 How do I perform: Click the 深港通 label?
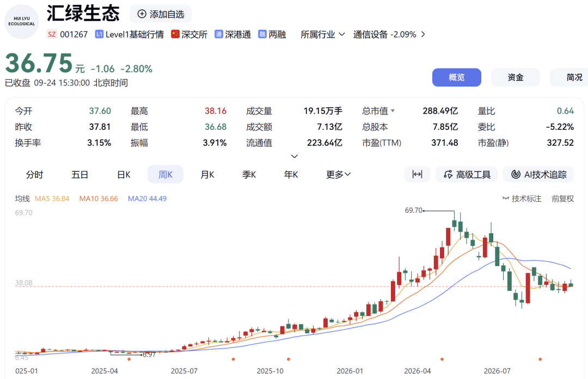pyautogui.click(x=238, y=34)
